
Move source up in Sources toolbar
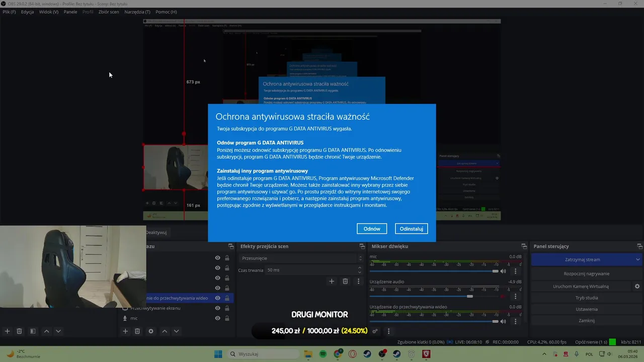[x=165, y=331]
